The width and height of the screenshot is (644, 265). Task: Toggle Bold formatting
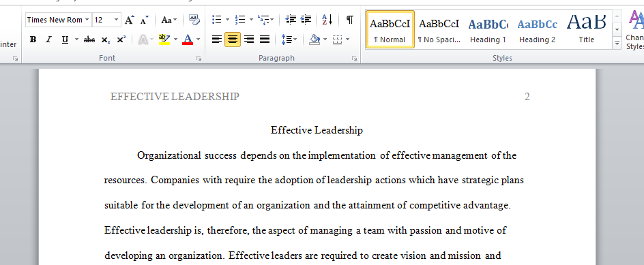click(33, 40)
